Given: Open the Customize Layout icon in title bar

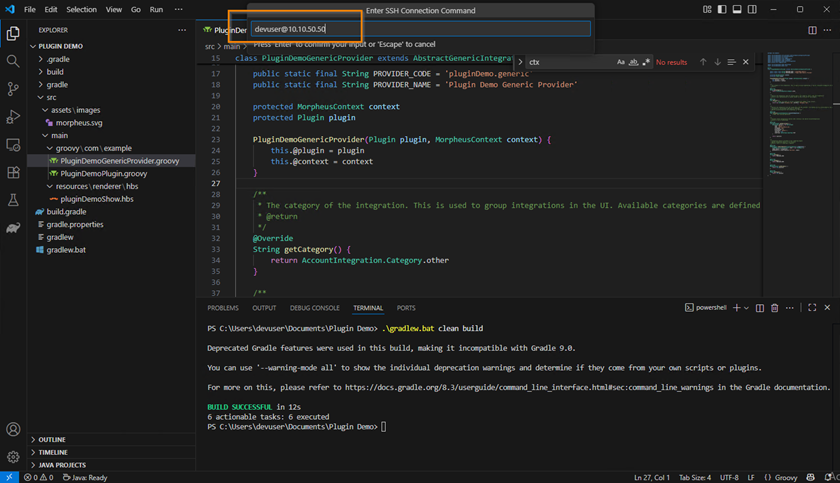Looking at the screenshot, I should pyautogui.click(x=707, y=10).
